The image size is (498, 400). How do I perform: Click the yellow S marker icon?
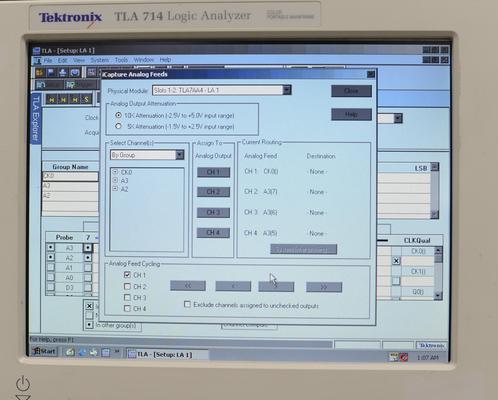(x=87, y=99)
